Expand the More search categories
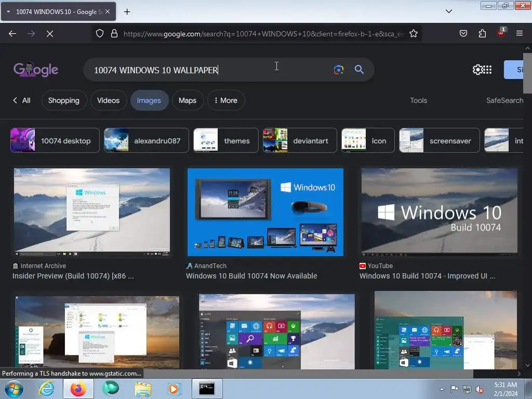This screenshot has width=532, height=399. pyautogui.click(x=225, y=100)
